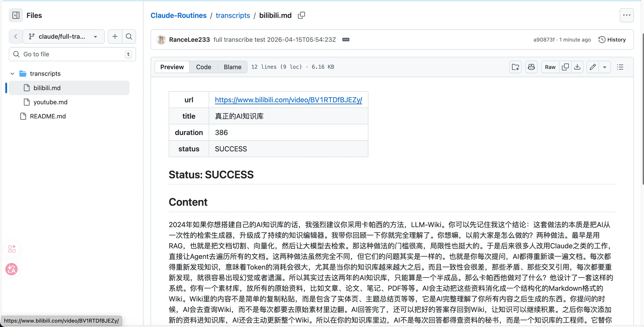The width and height of the screenshot is (644, 327).
Task: Open file in symbol/folder pane icon
Action: tap(515, 67)
